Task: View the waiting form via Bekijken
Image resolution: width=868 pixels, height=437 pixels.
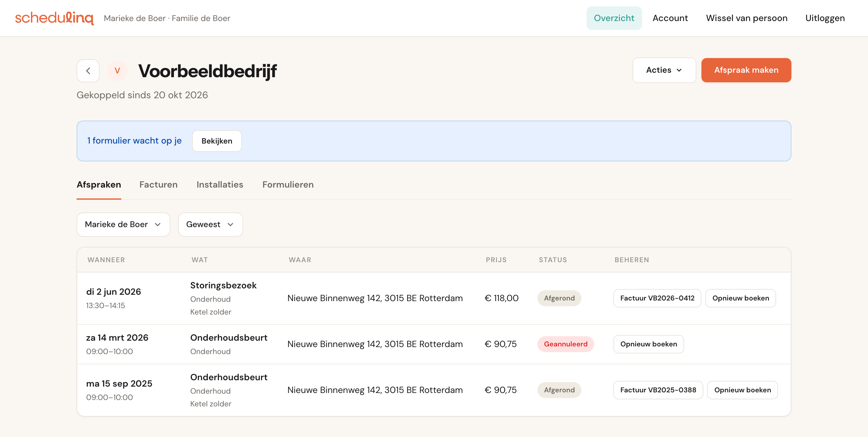Action: tap(217, 141)
